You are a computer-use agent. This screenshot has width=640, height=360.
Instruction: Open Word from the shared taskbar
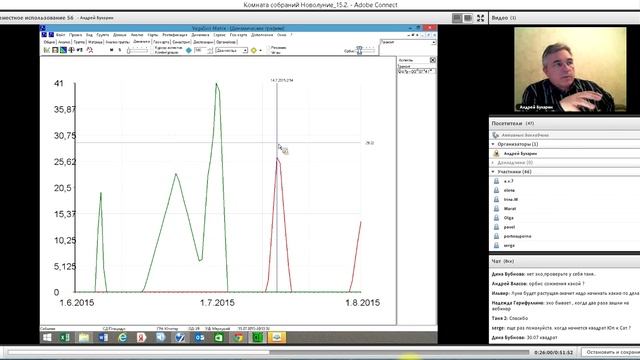[103, 338]
